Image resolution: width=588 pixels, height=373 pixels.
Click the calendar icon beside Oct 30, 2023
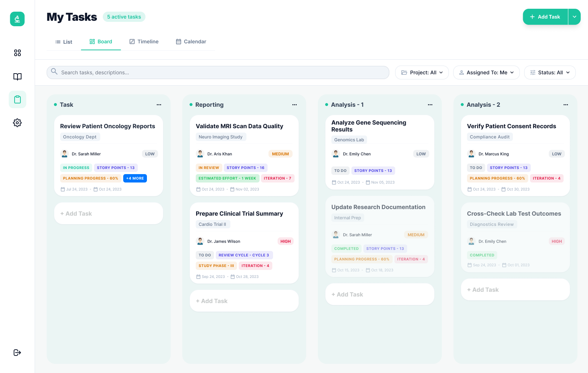[503, 189]
